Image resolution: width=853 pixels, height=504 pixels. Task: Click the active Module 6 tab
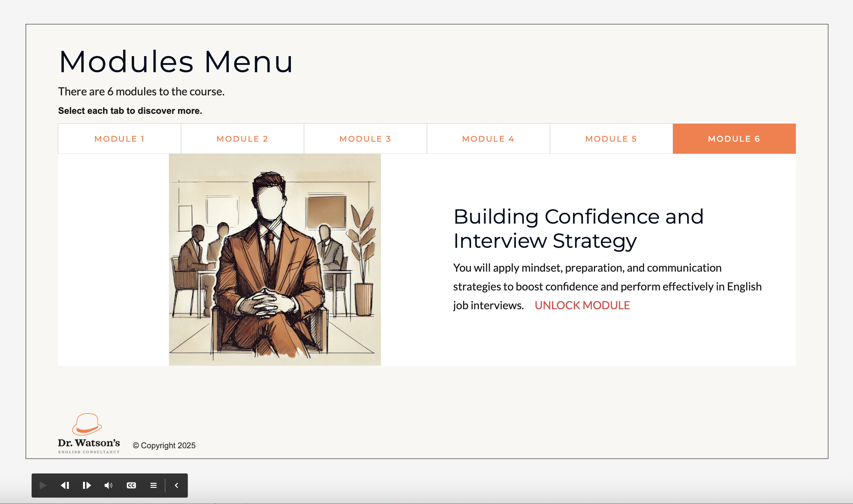coord(734,139)
